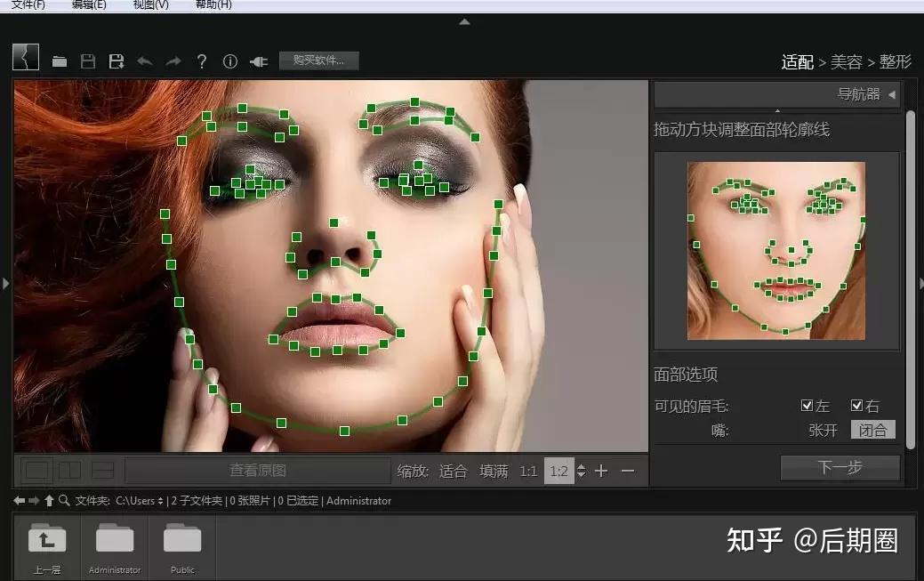924x581 pixels.
Task: Click the info circle icon
Action: [x=229, y=61]
